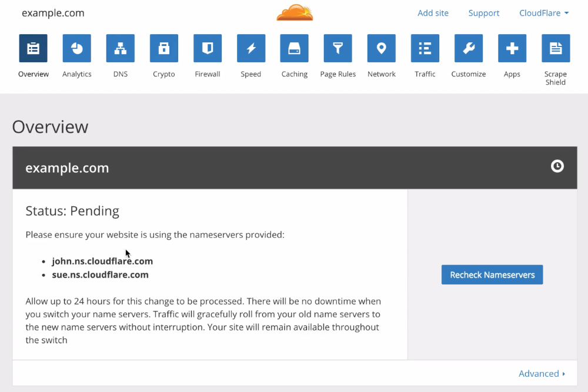The width and height of the screenshot is (588, 392).
Task: Select the Caching tab label
Action: pyautogui.click(x=295, y=74)
